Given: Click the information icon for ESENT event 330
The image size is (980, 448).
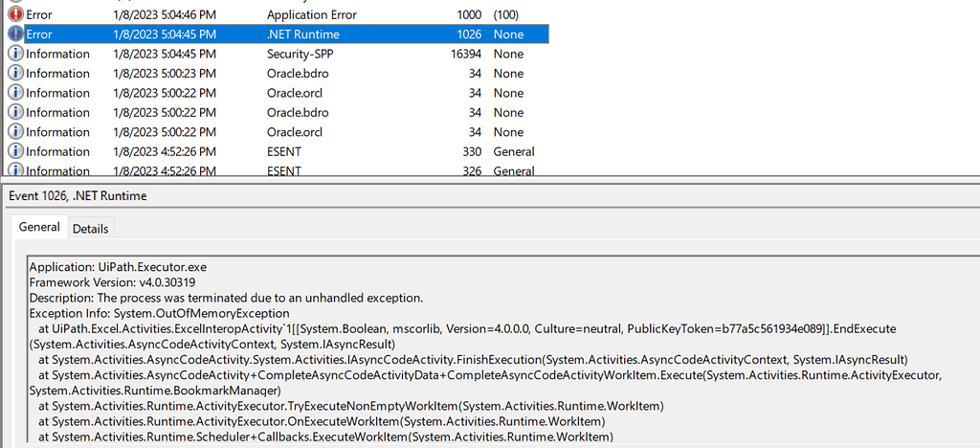Looking at the screenshot, I should click(15, 151).
